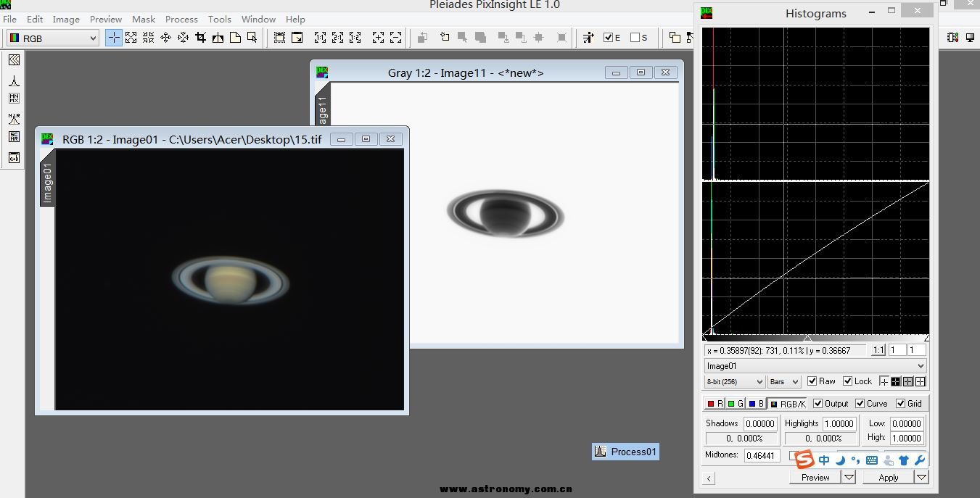The width and height of the screenshot is (980, 498).
Task: Click the fit-view icon in toolbar
Action: (279, 38)
